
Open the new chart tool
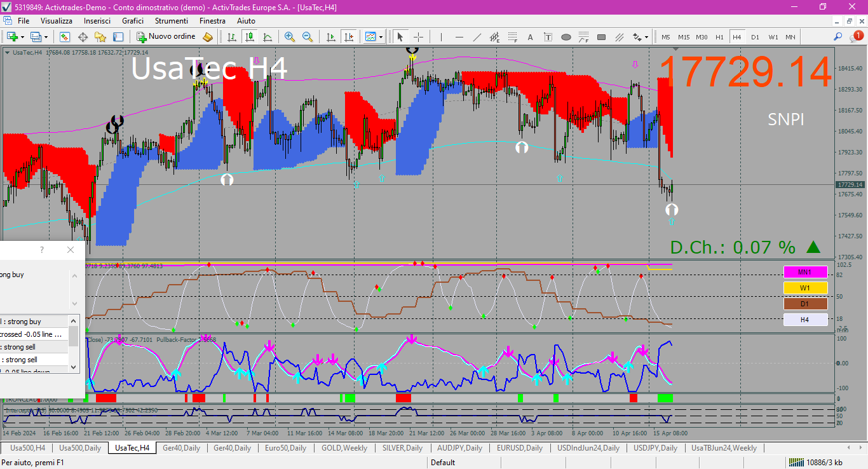pyautogui.click(x=12, y=37)
